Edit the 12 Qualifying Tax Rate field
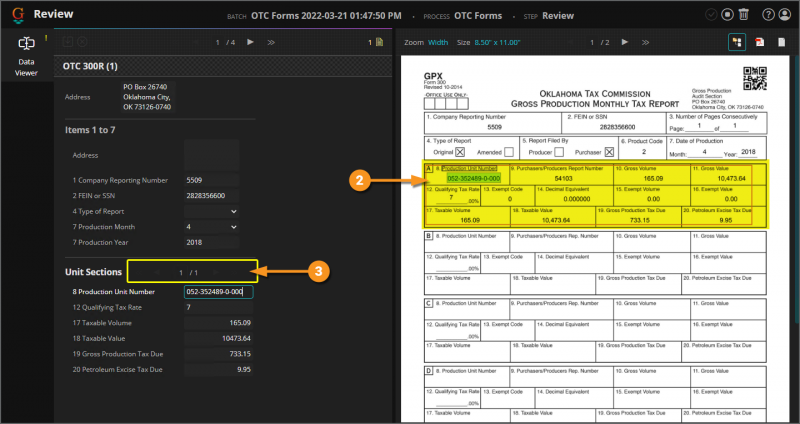Screen dimensions: 800x424 [x=218, y=307]
